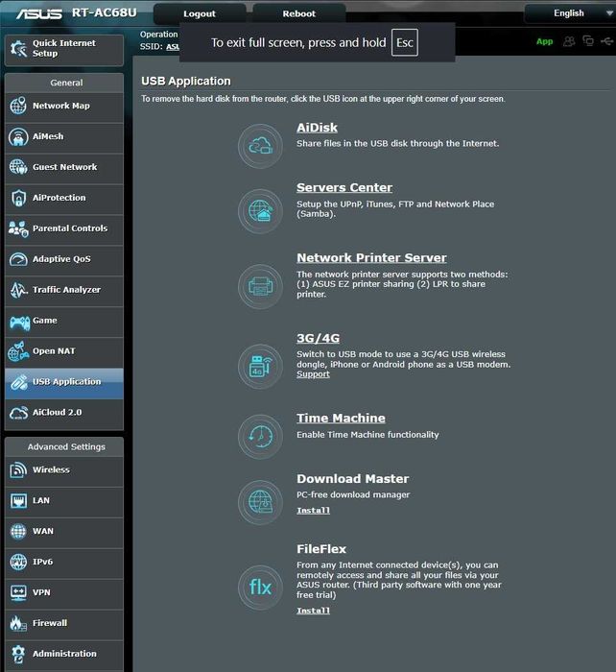The height and width of the screenshot is (672, 616).
Task: Click Install under Download Master
Action: coord(313,511)
